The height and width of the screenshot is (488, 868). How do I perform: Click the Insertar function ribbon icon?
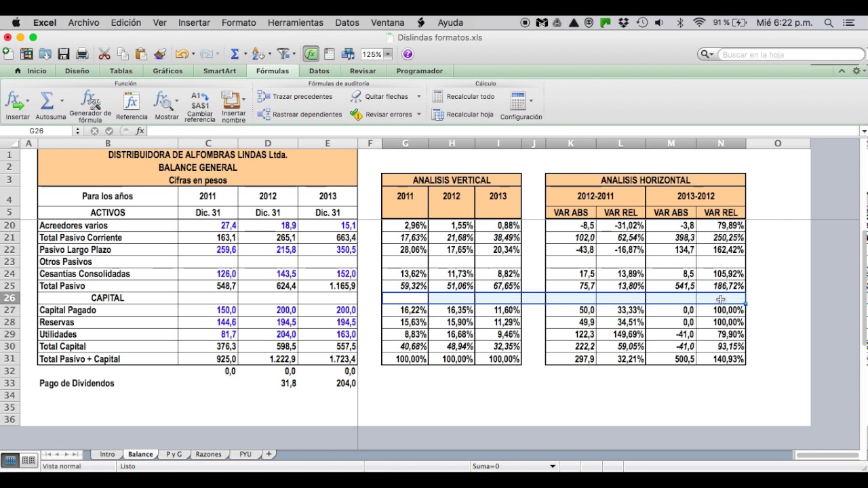tap(13, 100)
